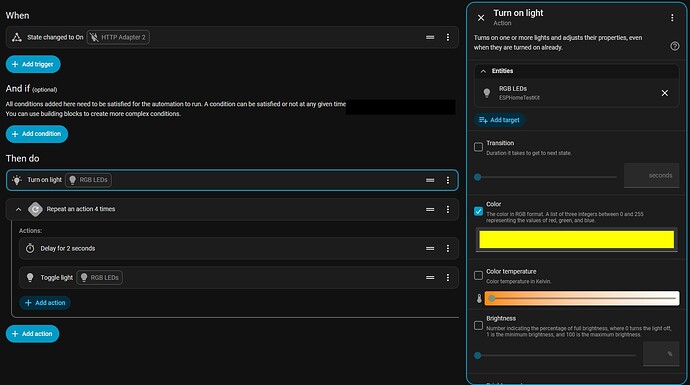
Task: Open the overflow menu of the Repeat an action row
Action: point(448,209)
